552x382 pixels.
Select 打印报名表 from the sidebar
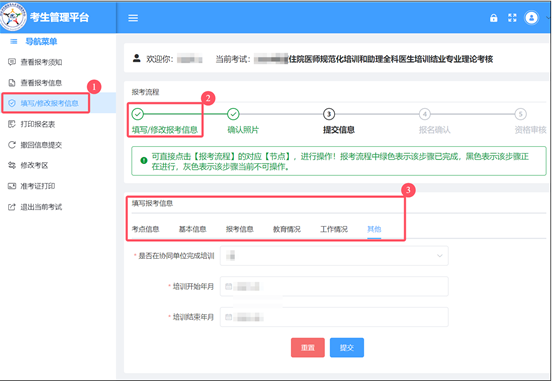32,124
